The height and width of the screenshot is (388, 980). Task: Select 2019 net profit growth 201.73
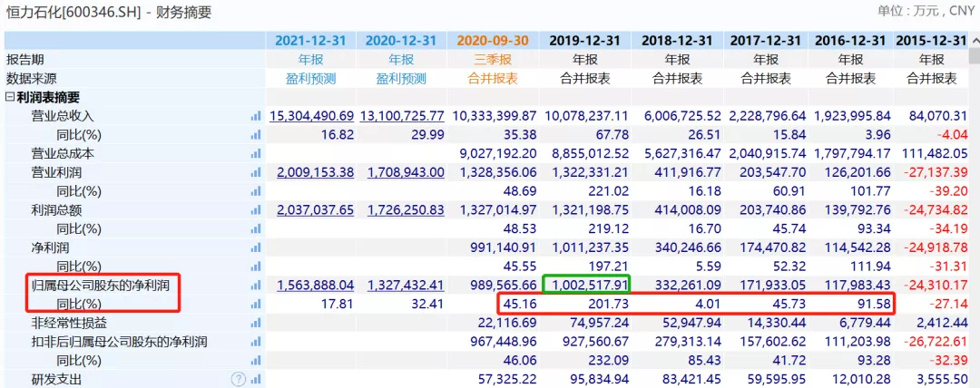[x=609, y=305]
